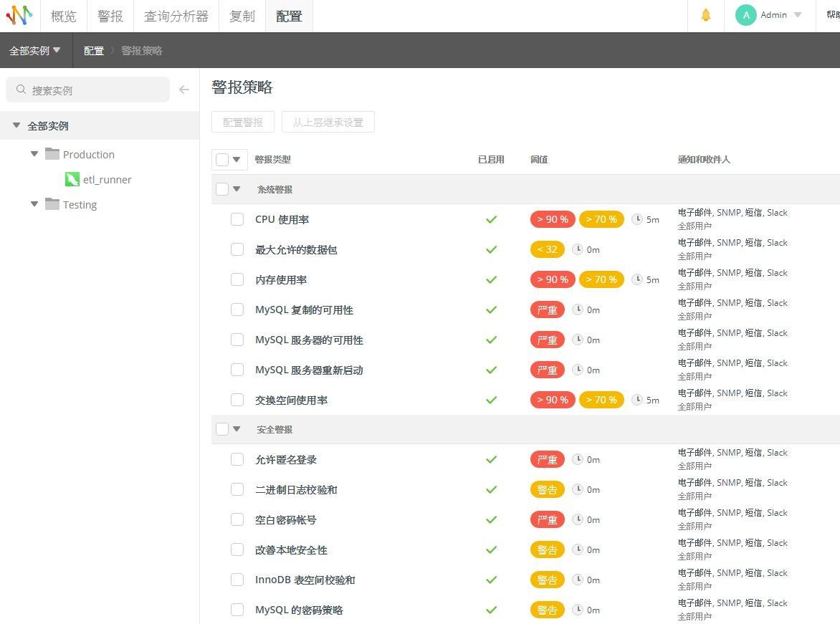This screenshot has width=840, height=624.
Task: Click the orange > 70 % badge for 内存使用率
Action: click(x=601, y=279)
